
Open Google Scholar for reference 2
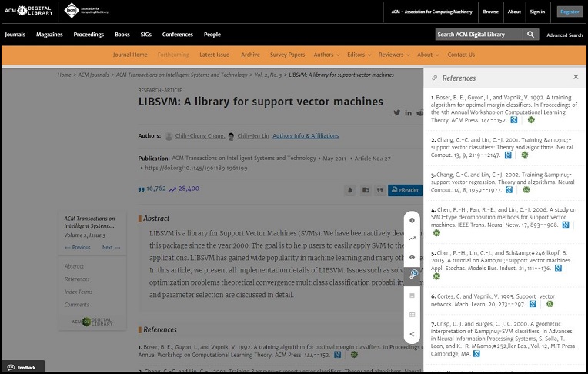[x=508, y=155]
